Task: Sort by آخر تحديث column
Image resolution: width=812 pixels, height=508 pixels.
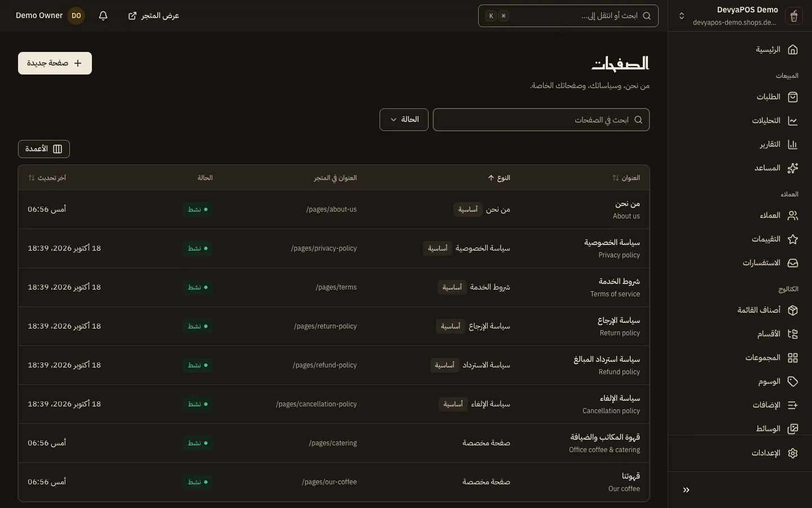Action: click(x=47, y=178)
